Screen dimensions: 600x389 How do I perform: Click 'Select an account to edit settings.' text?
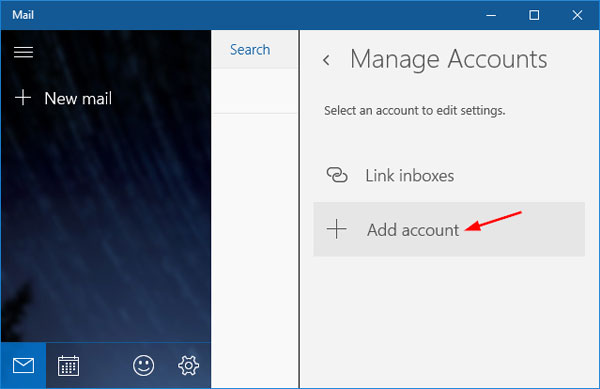point(414,111)
